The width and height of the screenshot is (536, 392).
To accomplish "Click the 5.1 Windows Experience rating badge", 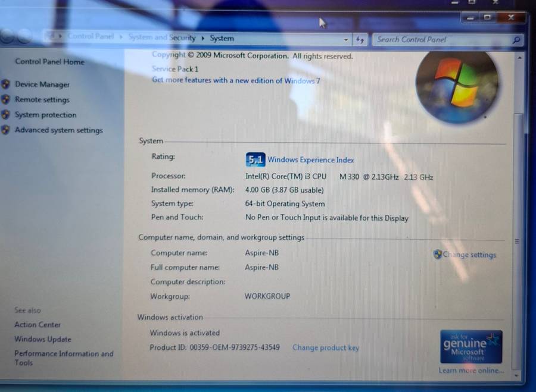I will pos(255,159).
